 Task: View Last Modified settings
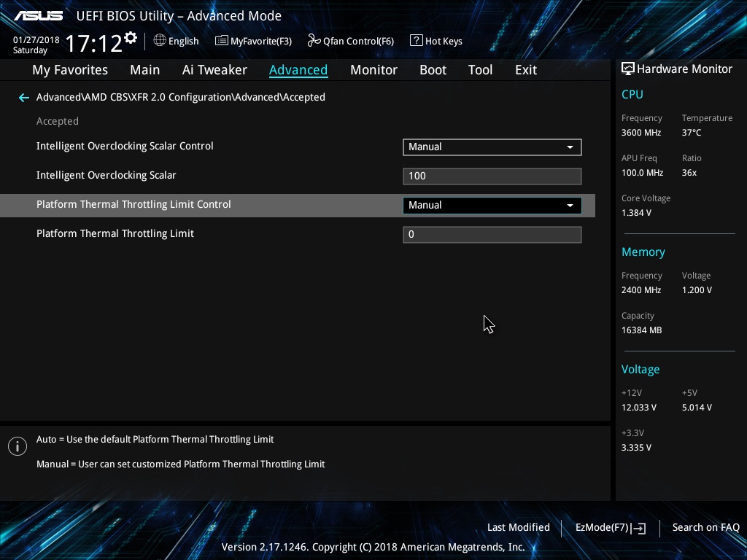[x=519, y=528]
